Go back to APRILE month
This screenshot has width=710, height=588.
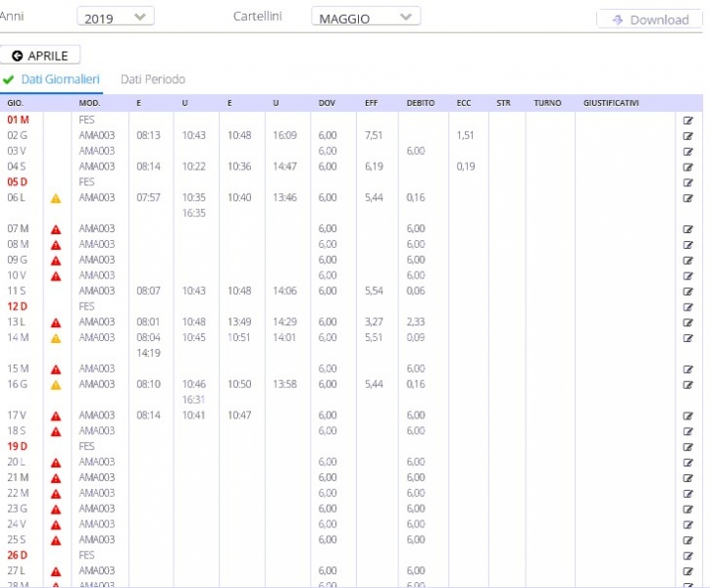click(x=41, y=56)
